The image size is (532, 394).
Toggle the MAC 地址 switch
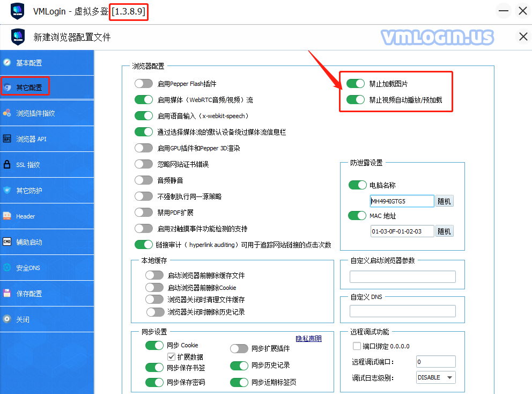pos(357,215)
